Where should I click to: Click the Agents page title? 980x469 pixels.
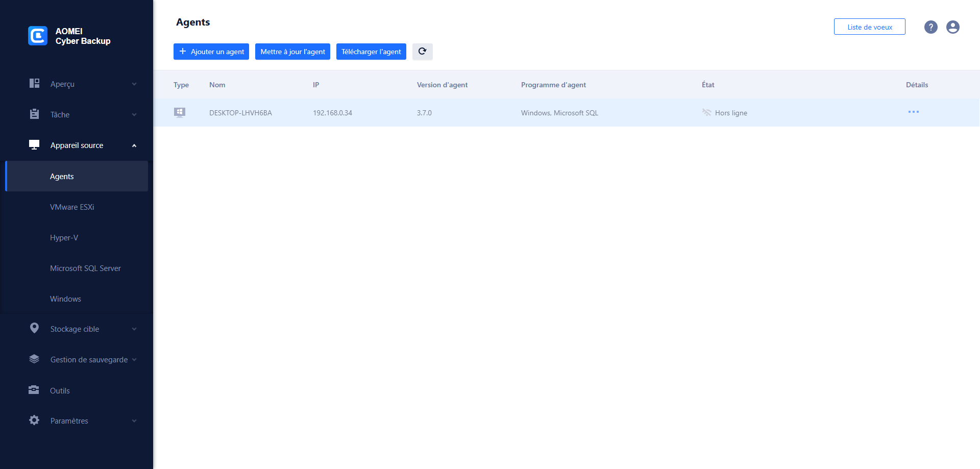click(193, 22)
